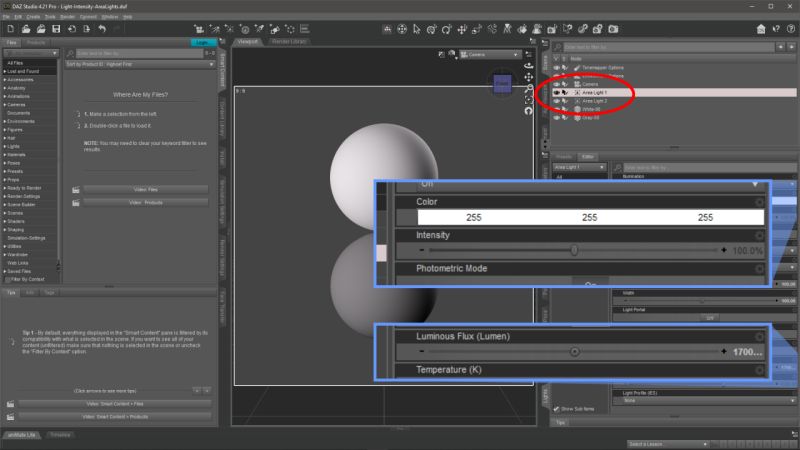Image resolution: width=800 pixels, height=450 pixels.
Task: Open the Select a Lesson dropdown
Action: [x=668, y=444]
